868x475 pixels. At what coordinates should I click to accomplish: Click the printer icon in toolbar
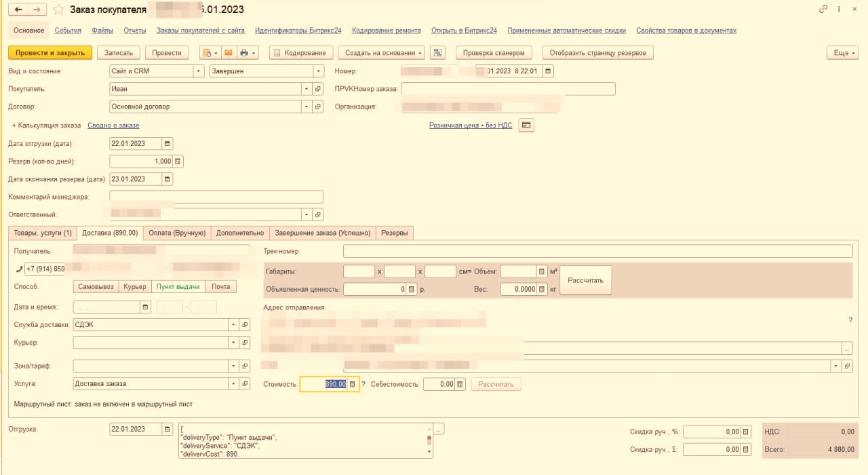click(x=244, y=53)
